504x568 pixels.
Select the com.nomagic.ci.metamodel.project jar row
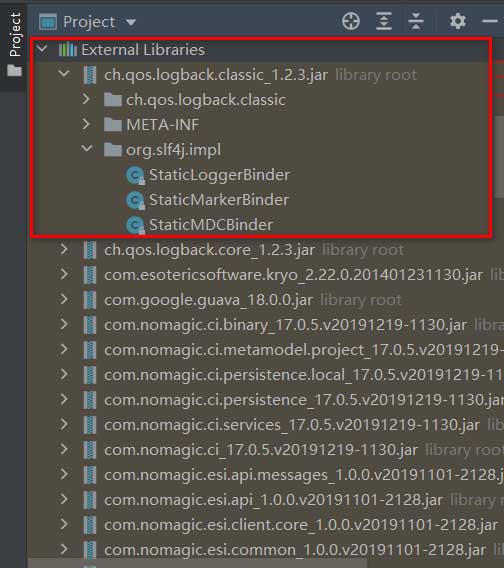point(266,350)
